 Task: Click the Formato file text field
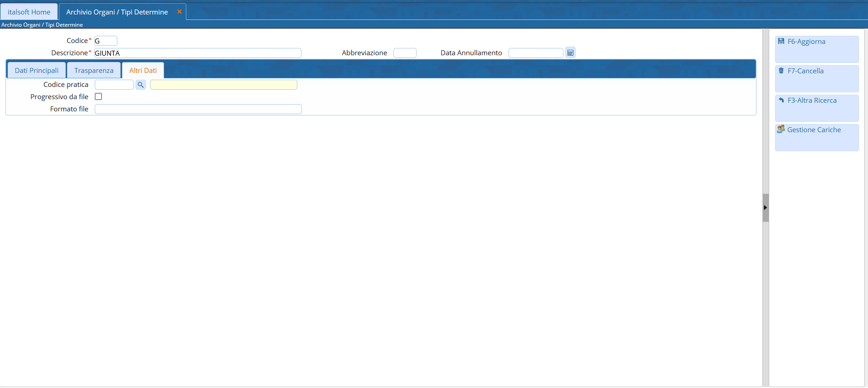tap(198, 109)
